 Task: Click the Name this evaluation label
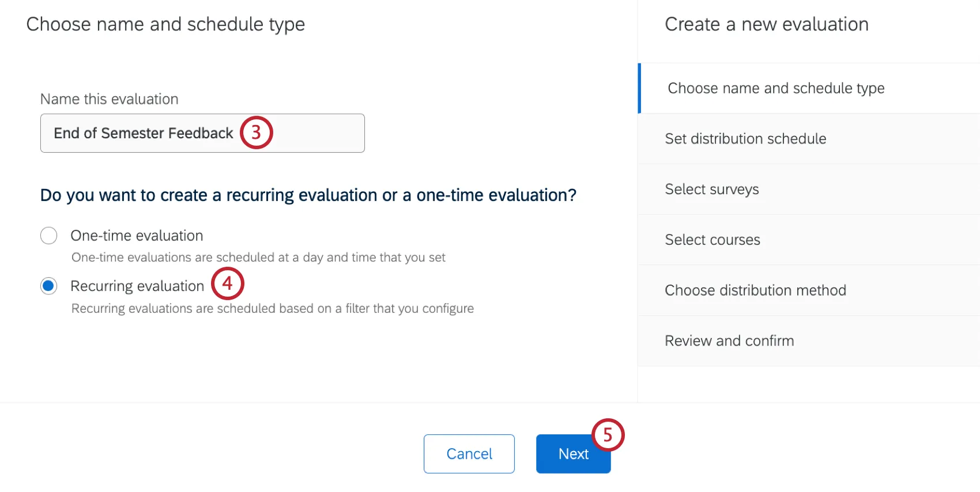point(109,99)
